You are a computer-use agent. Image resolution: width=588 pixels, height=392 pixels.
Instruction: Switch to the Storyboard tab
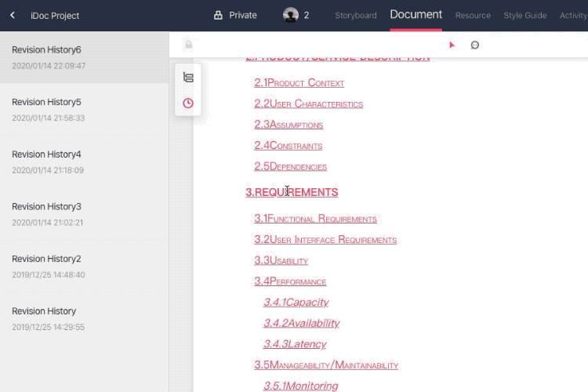[356, 16]
